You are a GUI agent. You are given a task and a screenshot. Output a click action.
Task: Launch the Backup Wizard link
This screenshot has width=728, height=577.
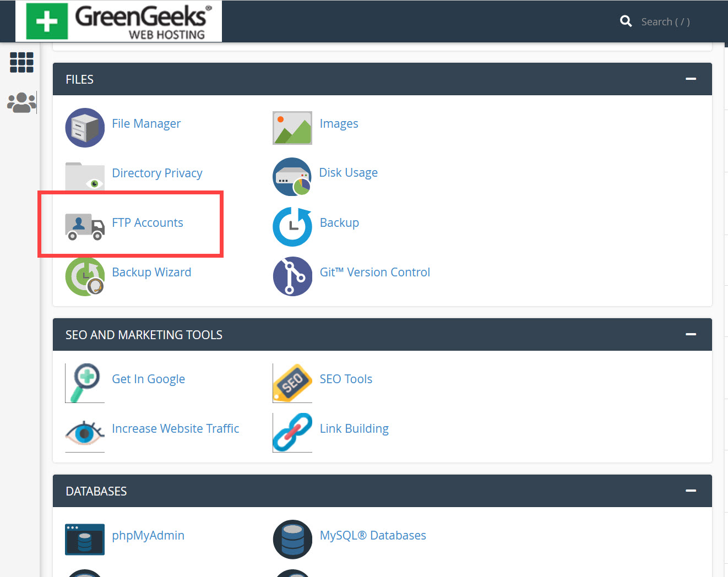pyautogui.click(x=151, y=272)
